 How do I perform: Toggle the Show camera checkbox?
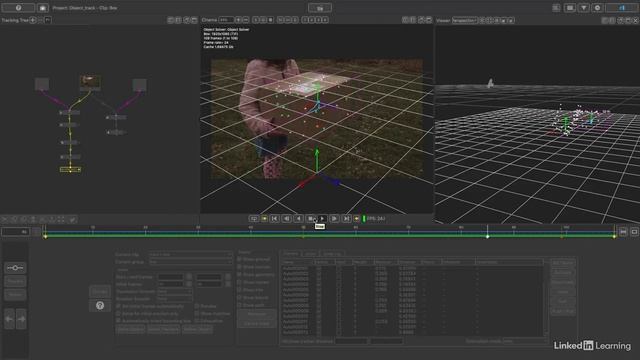pyautogui.click(x=240, y=267)
